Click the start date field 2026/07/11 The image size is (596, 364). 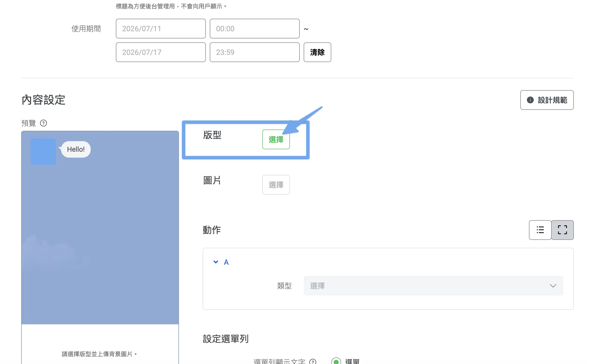(x=161, y=29)
